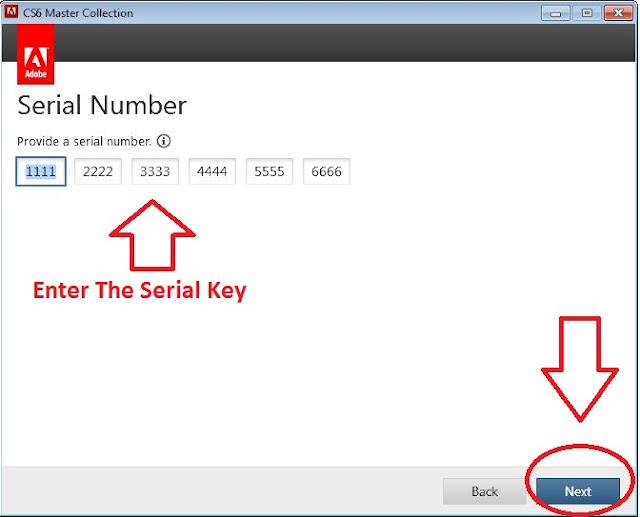Maximize the installer window

pos(587,13)
